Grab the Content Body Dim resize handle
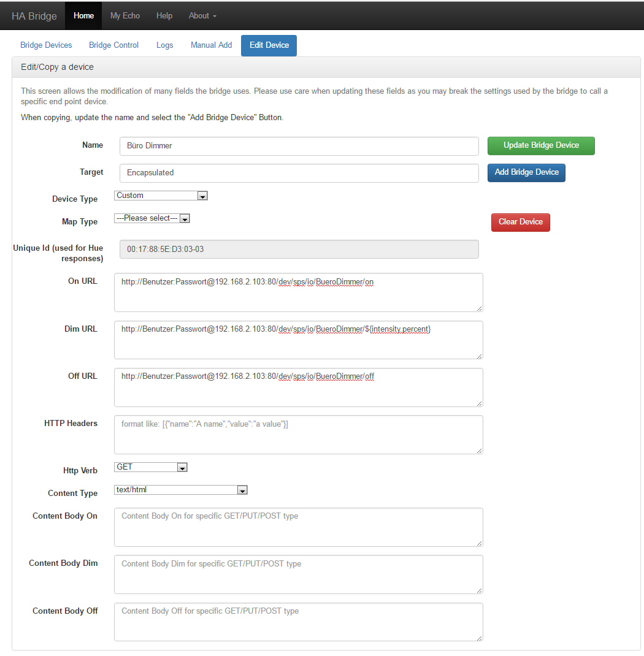644x656 pixels. (x=480, y=590)
